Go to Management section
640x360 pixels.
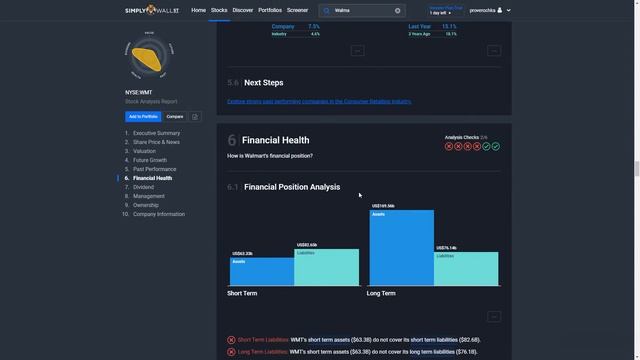(149, 196)
